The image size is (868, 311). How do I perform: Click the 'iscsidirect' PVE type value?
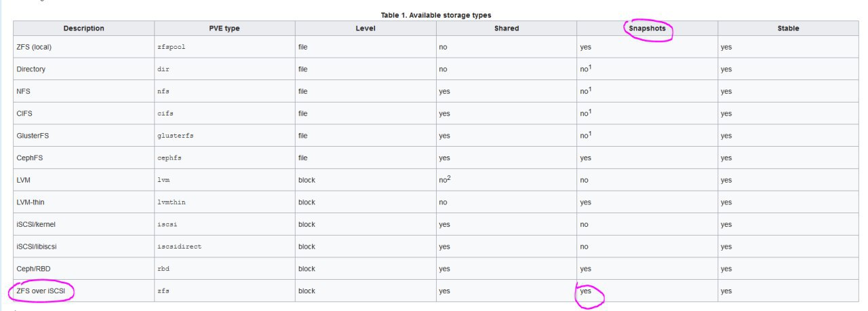(179, 246)
